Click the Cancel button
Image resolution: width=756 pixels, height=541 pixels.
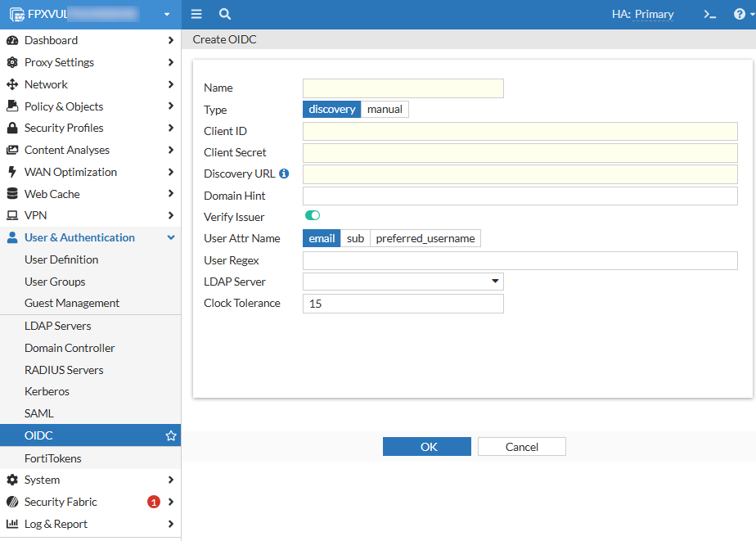point(521,446)
